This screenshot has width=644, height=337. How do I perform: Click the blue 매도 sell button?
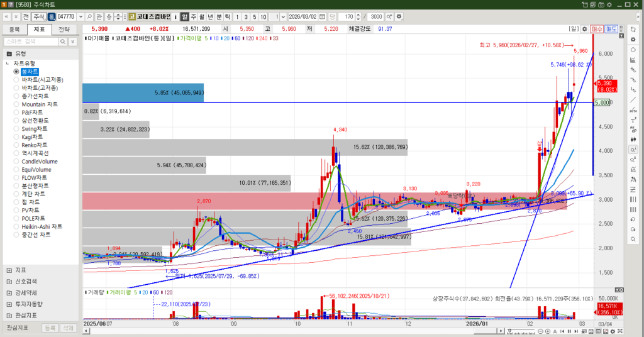click(x=611, y=29)
